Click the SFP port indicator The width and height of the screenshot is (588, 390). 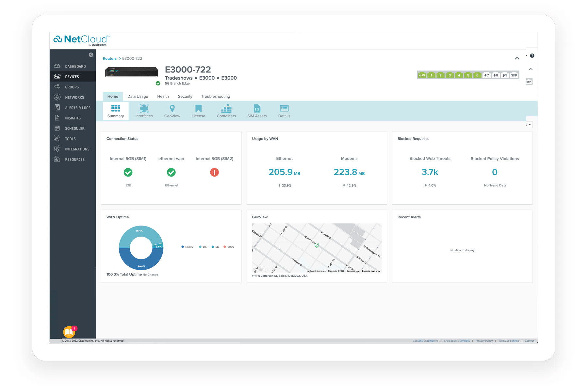(514, 75)
